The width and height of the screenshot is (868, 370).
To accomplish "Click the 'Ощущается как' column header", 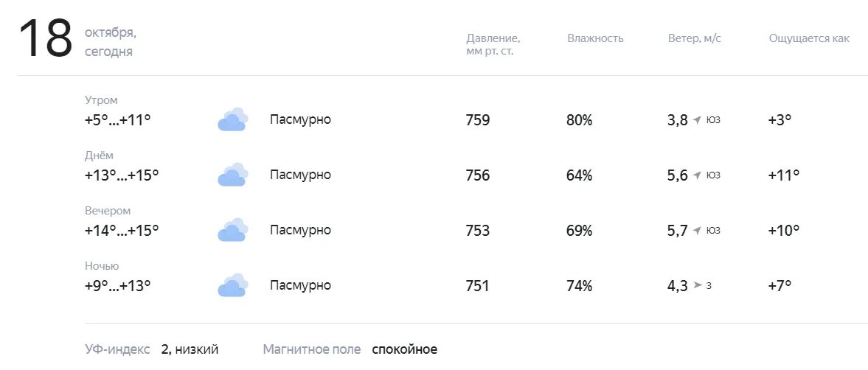I will click(809, 38).
